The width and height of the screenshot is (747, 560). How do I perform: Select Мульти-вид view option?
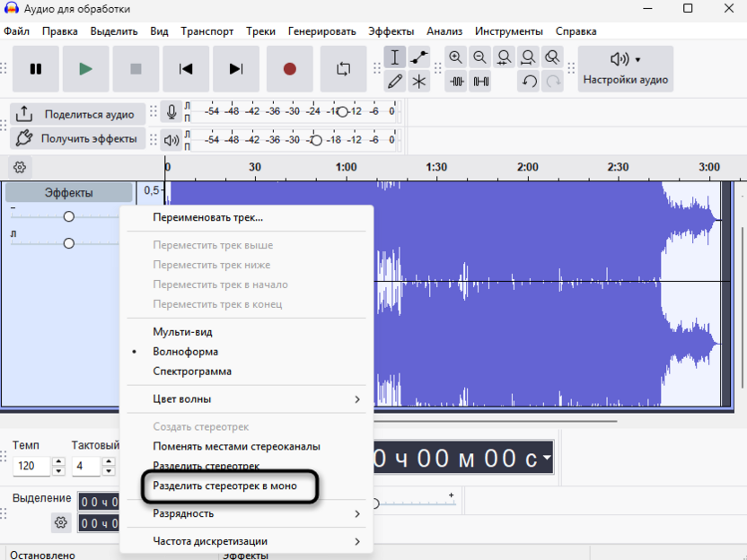[x=246, y=332]
